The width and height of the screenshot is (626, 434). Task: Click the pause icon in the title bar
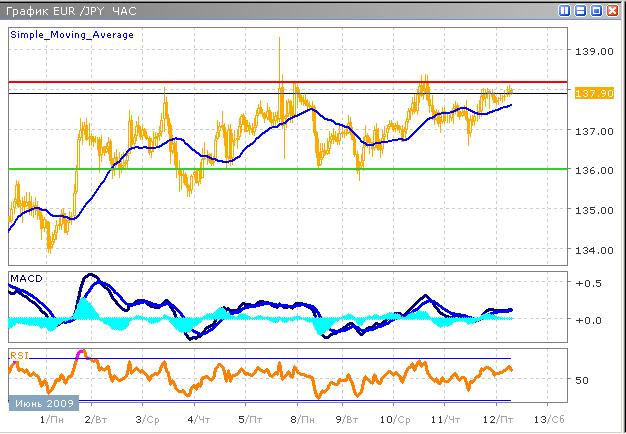click(565, 10)
